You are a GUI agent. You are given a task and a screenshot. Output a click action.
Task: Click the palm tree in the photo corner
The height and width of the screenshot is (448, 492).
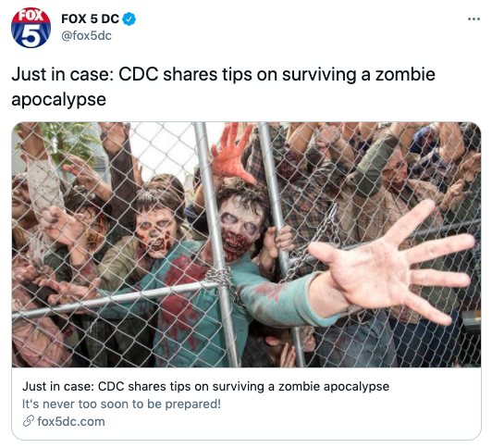69,140
